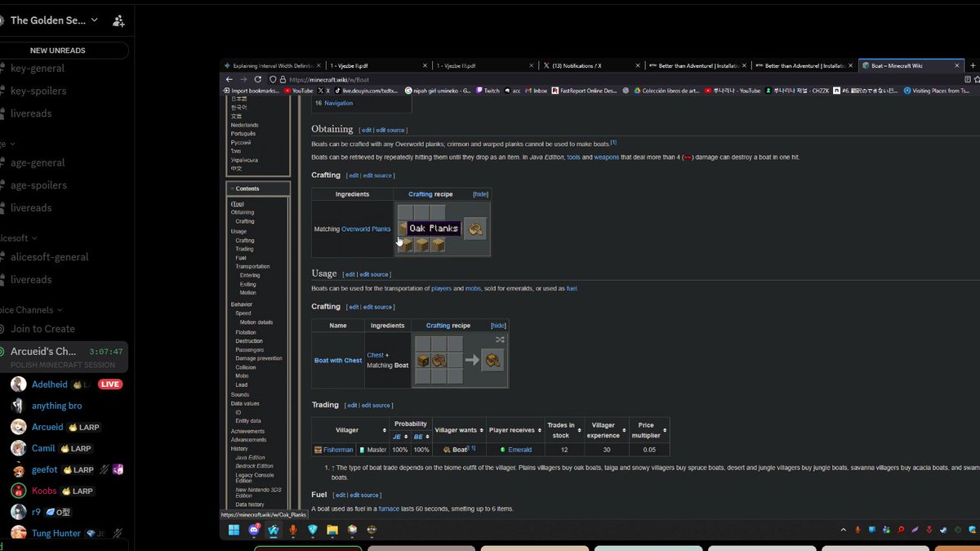Switch to (13) Notifications / X tab
The height and width of the screenshot is (551, 980).
tap(591, 65)
